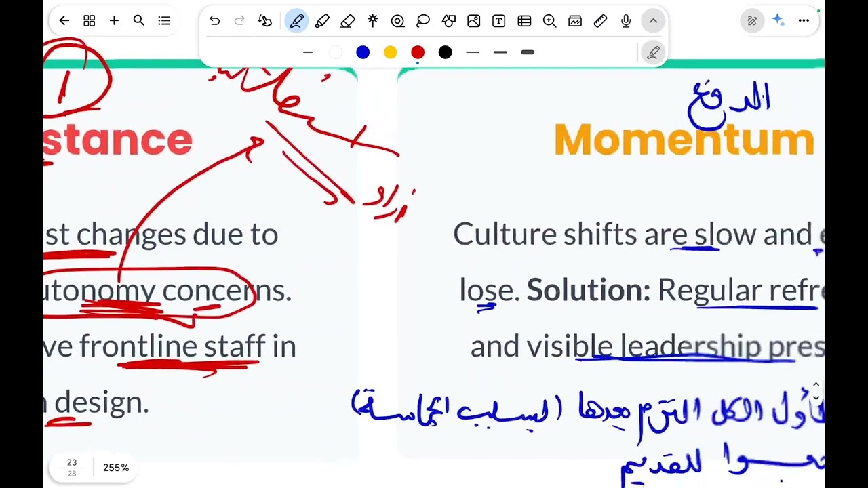Select the thinnest stroke width
Screen dimensions: 868x488
click(473, 52)
